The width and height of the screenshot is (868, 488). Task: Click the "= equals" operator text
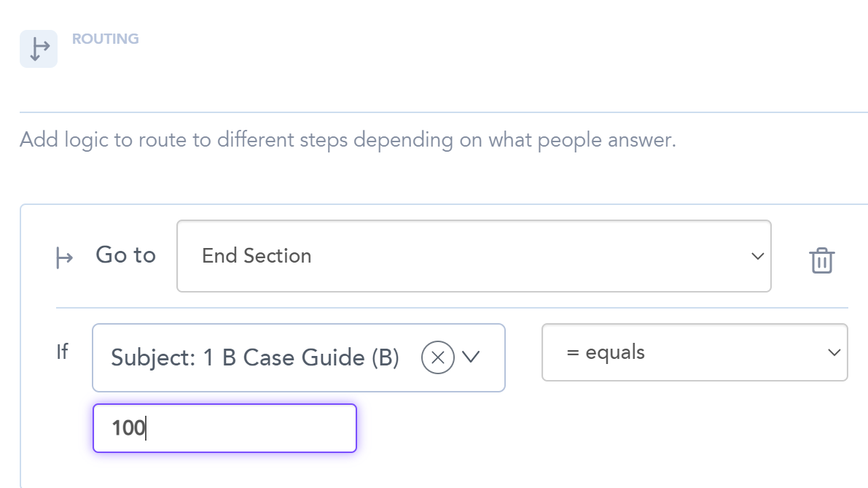point(605,352)
